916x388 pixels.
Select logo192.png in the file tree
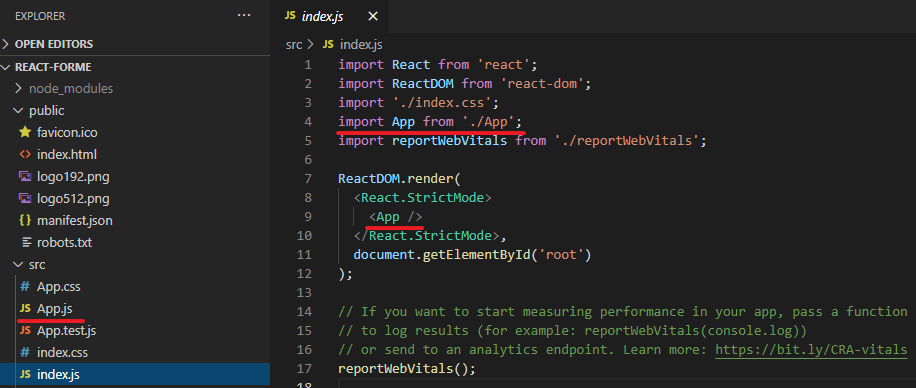(73, 176)
